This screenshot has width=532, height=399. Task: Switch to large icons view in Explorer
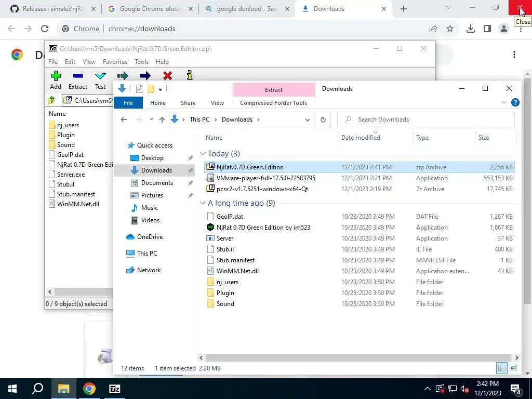513,368
